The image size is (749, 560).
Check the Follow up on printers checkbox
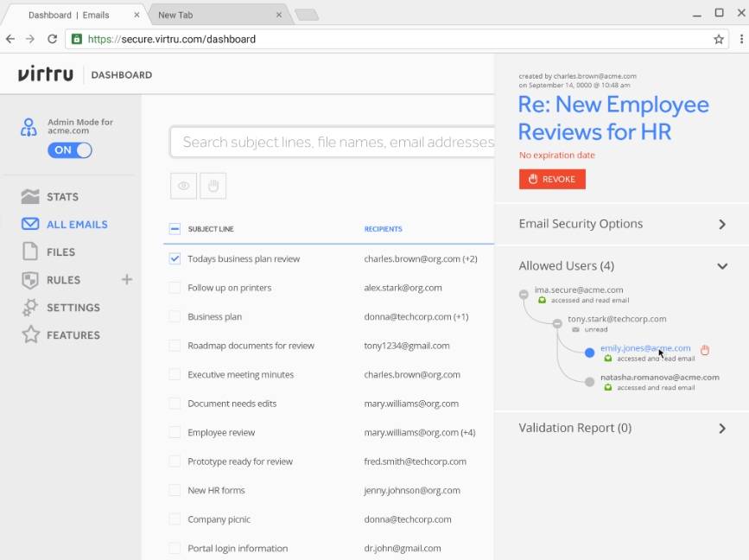[175, 288]
